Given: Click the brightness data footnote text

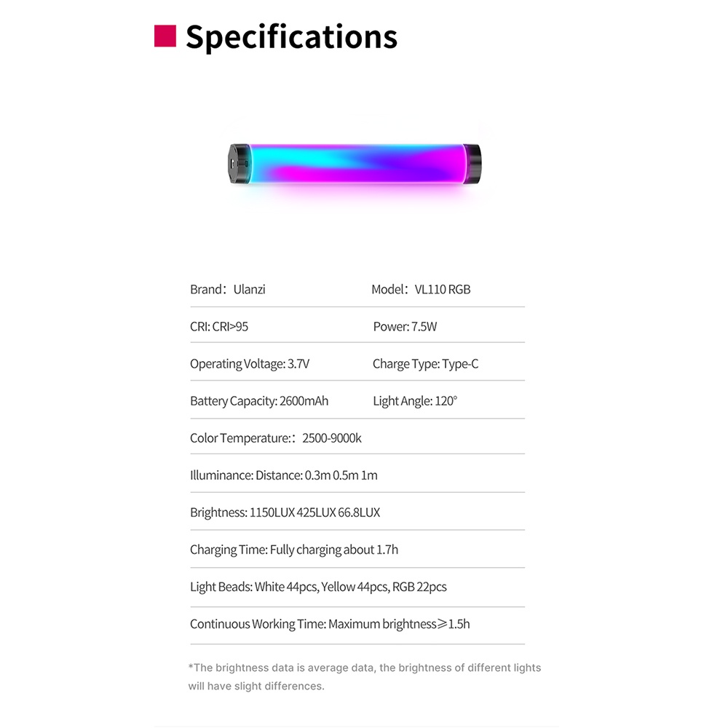Looking at the screenshot, I should pos(365,676).
